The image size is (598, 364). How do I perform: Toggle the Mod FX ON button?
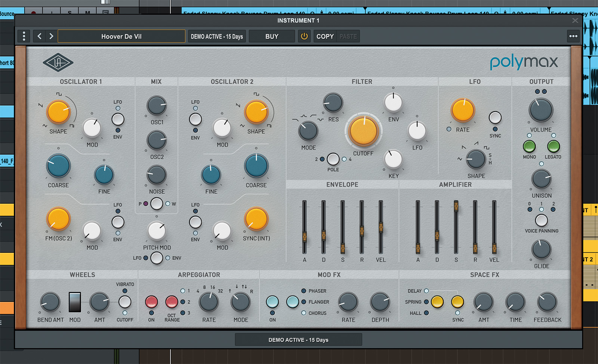coord(272,302)
